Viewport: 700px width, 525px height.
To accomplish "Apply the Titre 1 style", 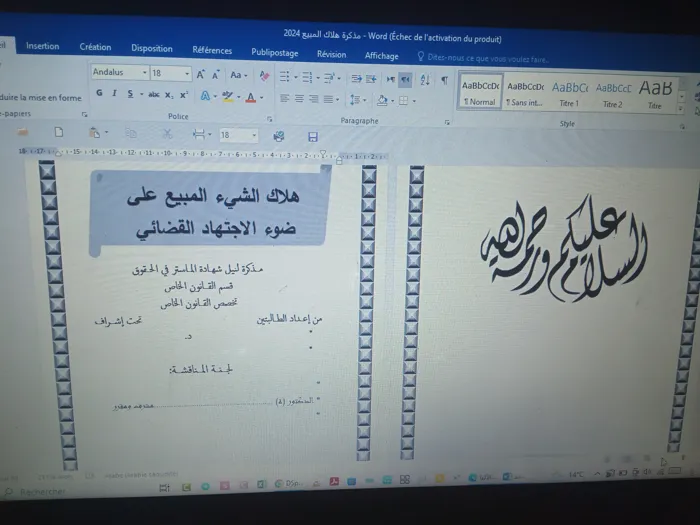I will [x=569, y=94].
